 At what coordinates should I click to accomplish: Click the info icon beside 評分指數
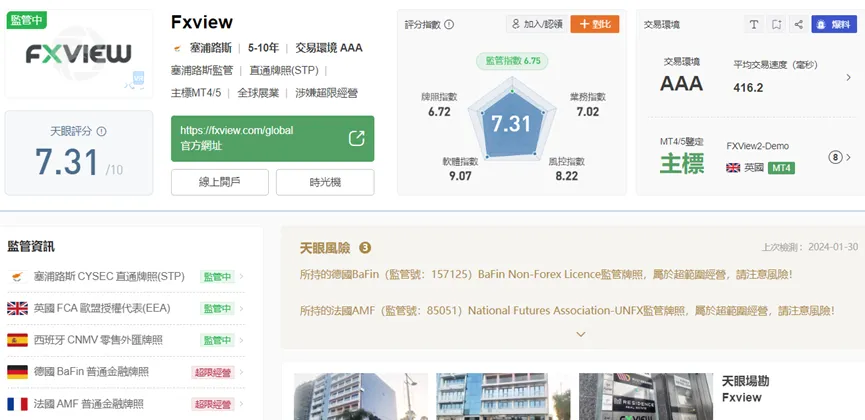pyautogui.click(x=449, y=24)
